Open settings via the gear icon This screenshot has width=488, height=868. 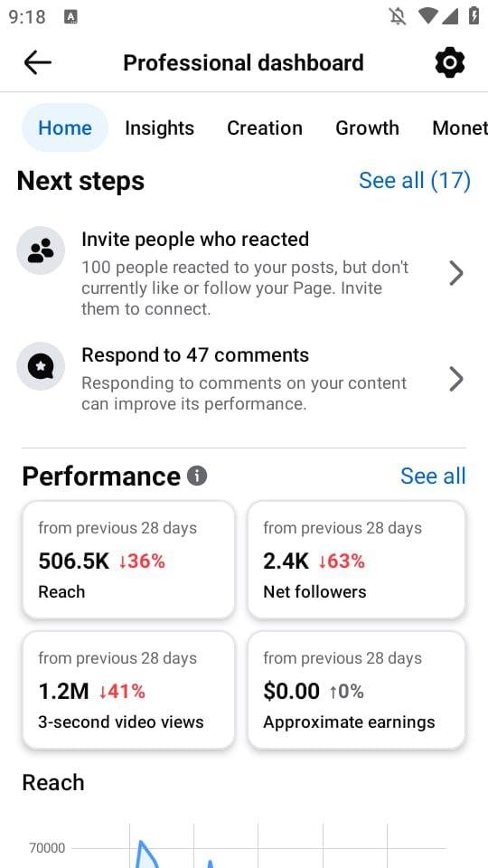pos(450,62)
